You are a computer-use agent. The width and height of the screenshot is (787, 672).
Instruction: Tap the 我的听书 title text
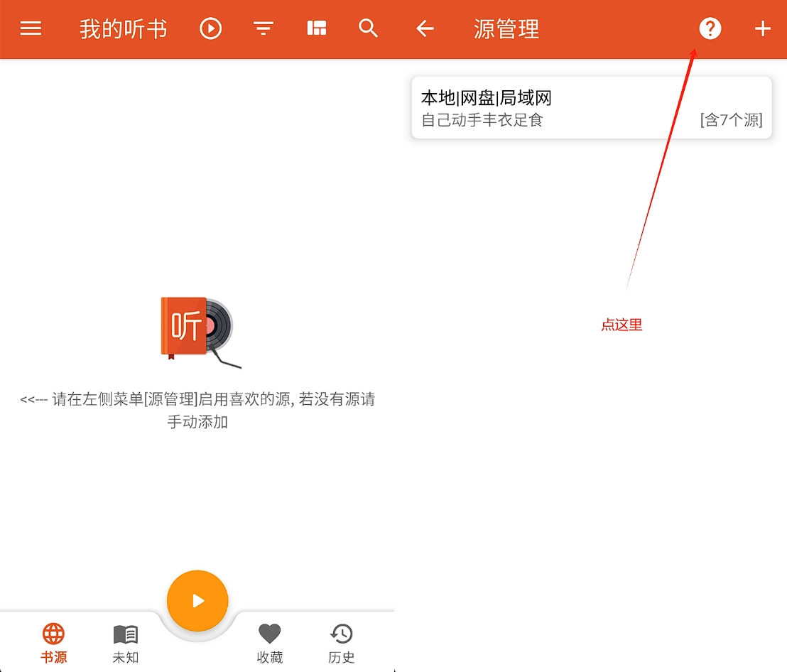[122, 28]
